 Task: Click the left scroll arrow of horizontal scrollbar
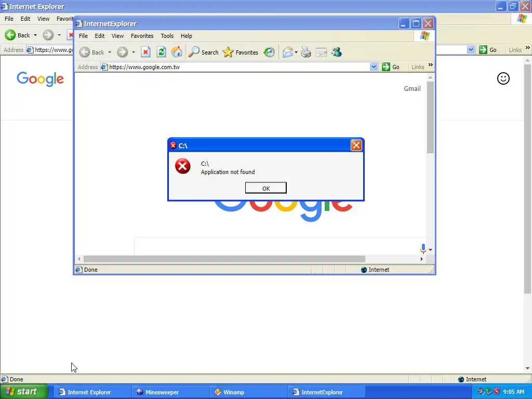79,259
